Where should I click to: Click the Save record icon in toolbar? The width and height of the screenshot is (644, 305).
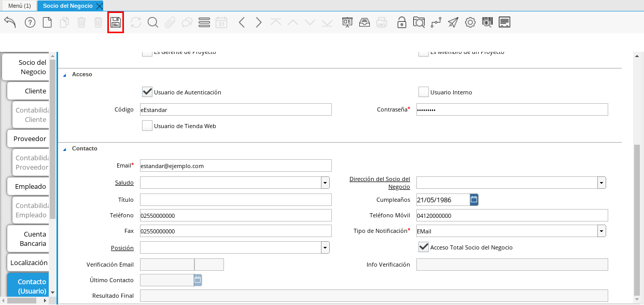point(115,23)
